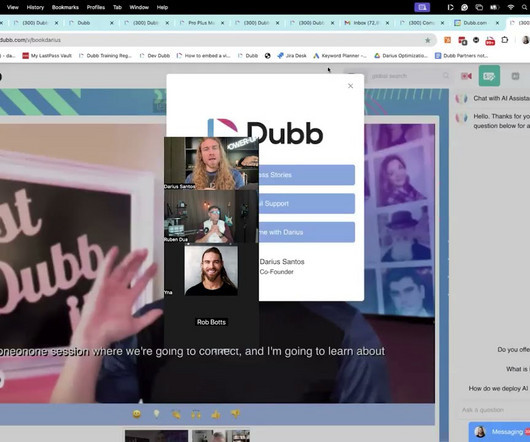This screenshot has height=442, width=530.
Task: Click the smiley face reaction emoji
Action: 137,414
